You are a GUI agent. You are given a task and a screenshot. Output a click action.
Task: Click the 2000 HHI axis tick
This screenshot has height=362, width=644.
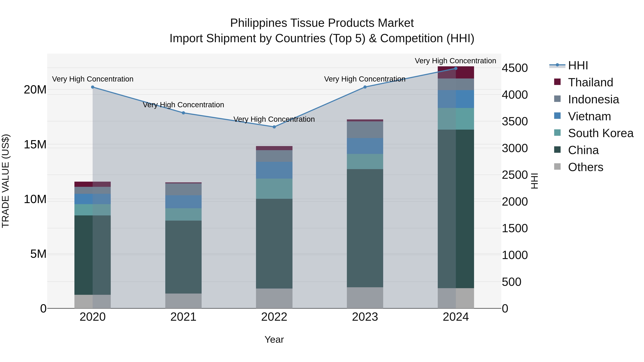coord(515,202)
